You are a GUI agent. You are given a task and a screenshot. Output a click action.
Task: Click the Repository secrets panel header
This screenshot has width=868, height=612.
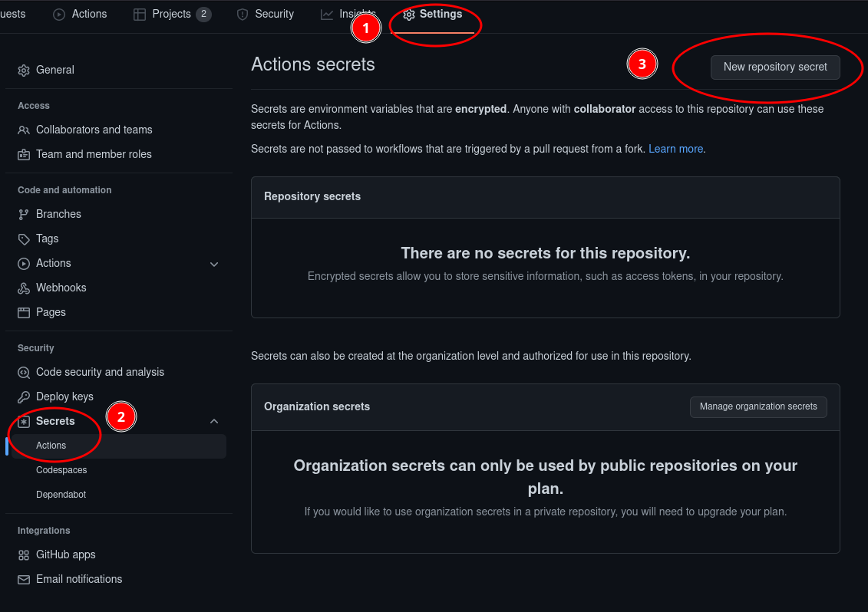tap(545, 197)
